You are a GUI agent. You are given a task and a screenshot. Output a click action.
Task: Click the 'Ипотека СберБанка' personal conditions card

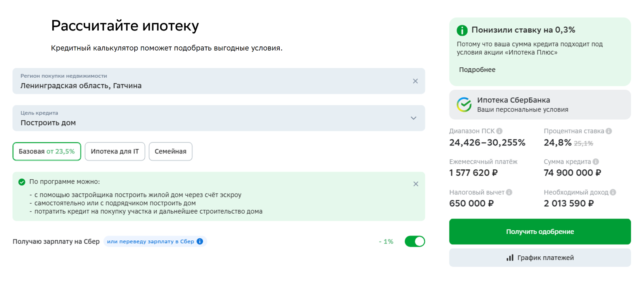pos(540,104)
